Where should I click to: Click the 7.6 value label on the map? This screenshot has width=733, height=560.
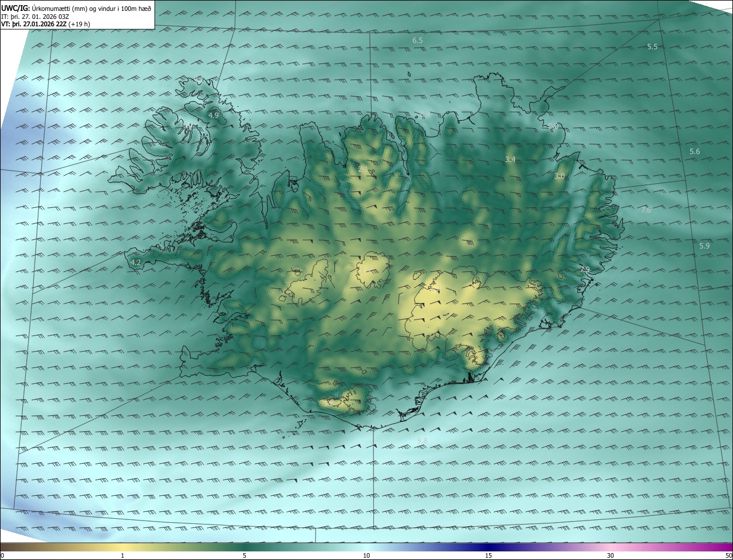pyautogui.click(x=646, y=210)
